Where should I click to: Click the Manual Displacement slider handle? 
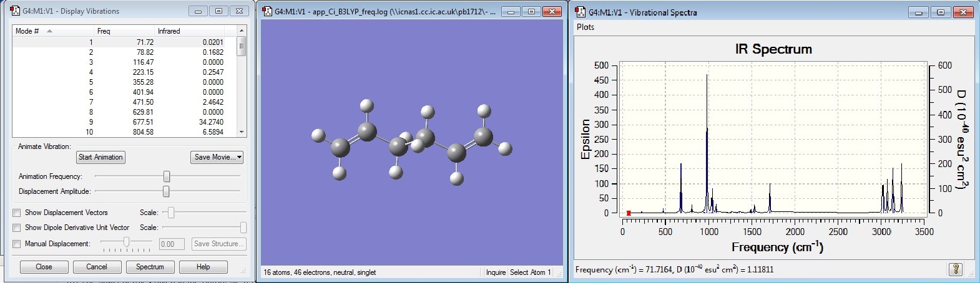tap(127, 242)
